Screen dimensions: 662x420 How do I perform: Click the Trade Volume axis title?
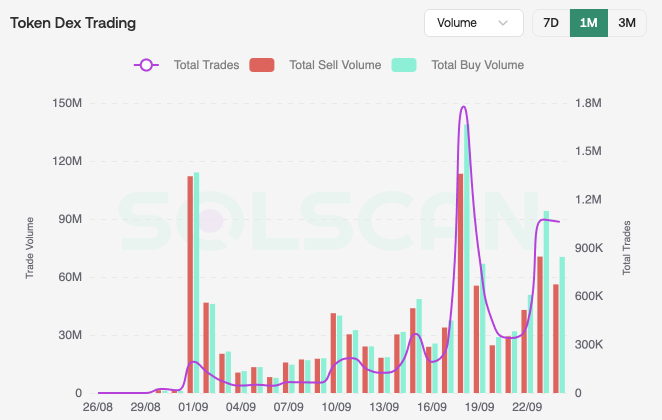click(29, 248)
